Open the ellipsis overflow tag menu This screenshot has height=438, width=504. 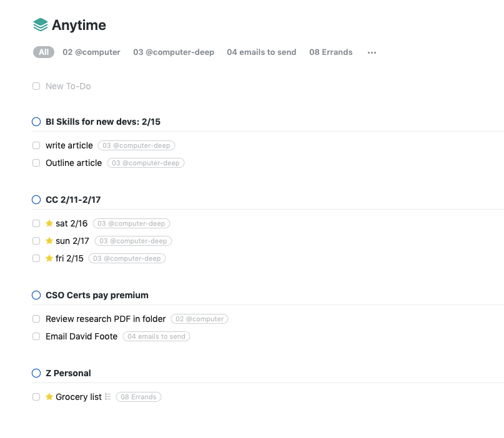pyautogui.click(x=372, y=52)
